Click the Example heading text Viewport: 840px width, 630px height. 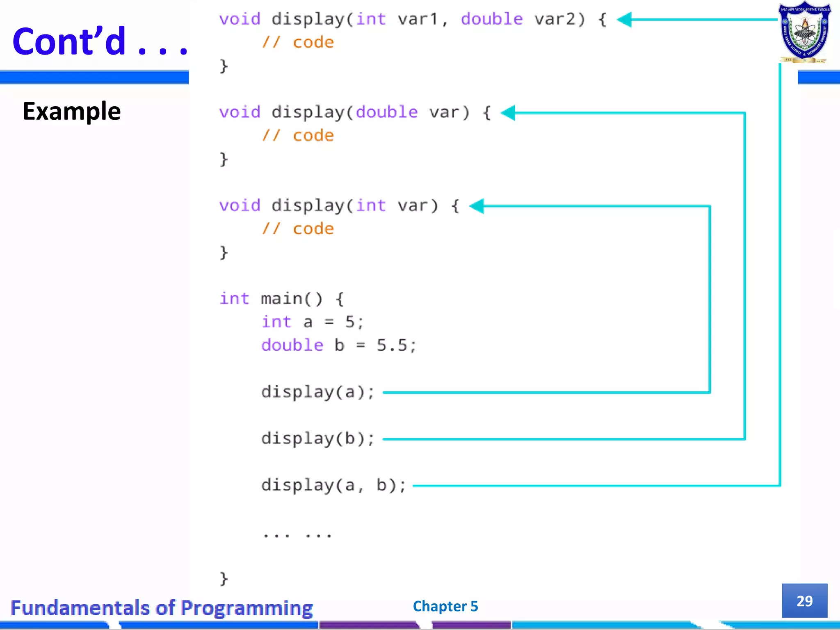coord(72,111)
